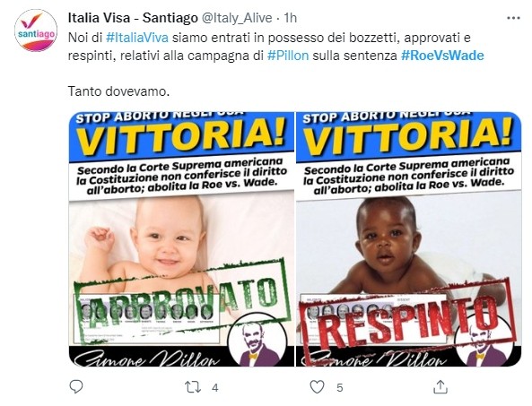
Task: Click the tweet text 'Tanto dovevamo.'
Action: (118, 91)
